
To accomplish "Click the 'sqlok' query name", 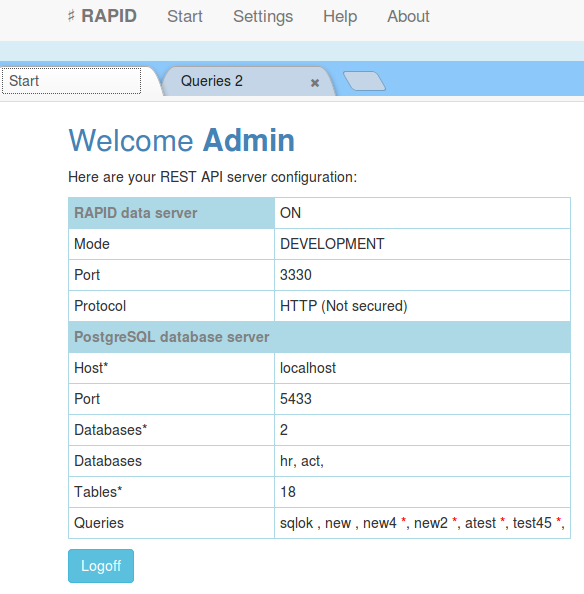I will pos(297,523).
